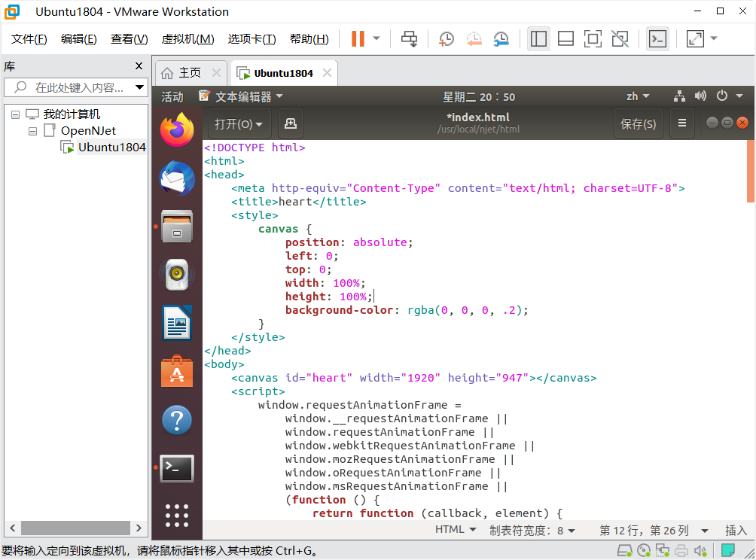The height and width of the screenshot is (560, 756).
Task: Click the VMware status bar sound device icon
Action: pyautogui.click(x=700, y=550)
